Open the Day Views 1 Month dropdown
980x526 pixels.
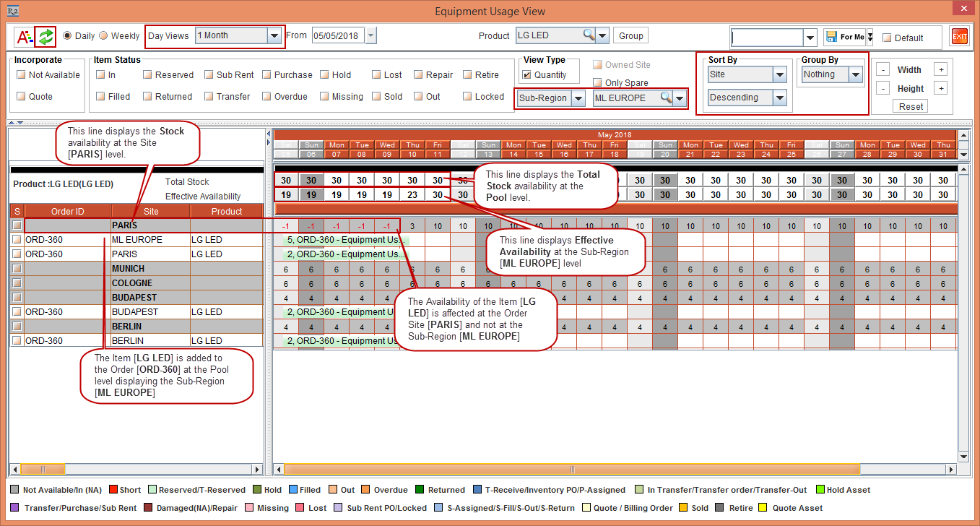click(274, 35)
